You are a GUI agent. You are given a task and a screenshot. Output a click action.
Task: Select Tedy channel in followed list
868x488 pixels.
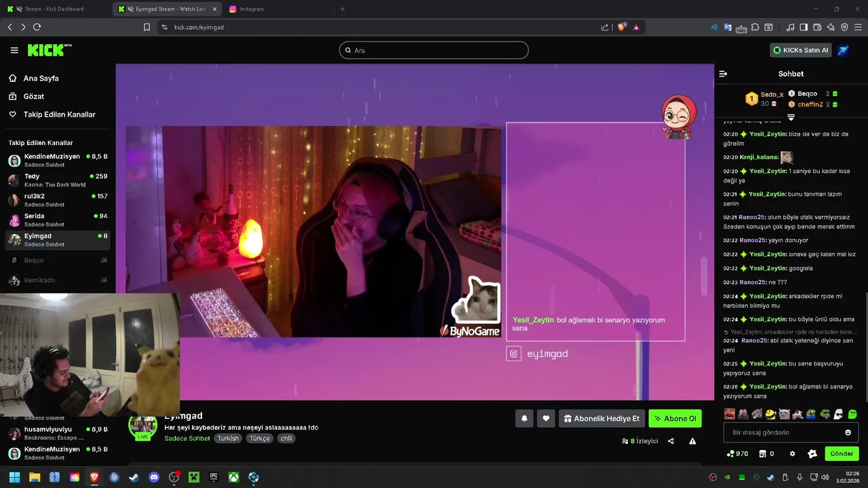coord(58,180)
